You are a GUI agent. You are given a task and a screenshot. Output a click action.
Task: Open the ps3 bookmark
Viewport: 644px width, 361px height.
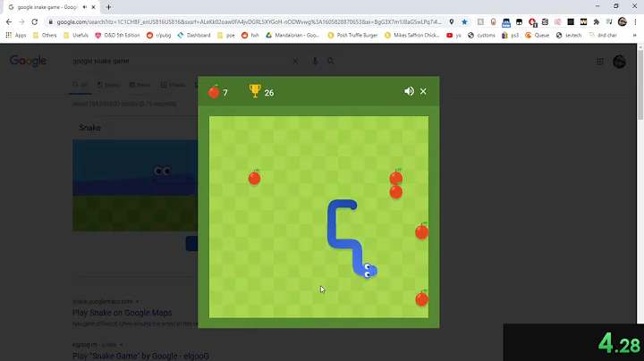coord(510,35)
